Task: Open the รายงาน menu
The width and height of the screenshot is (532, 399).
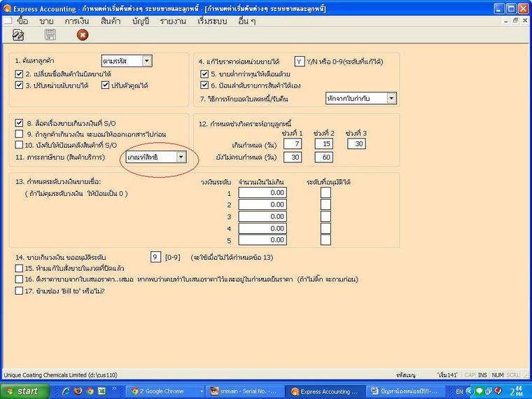Action: 171,21
